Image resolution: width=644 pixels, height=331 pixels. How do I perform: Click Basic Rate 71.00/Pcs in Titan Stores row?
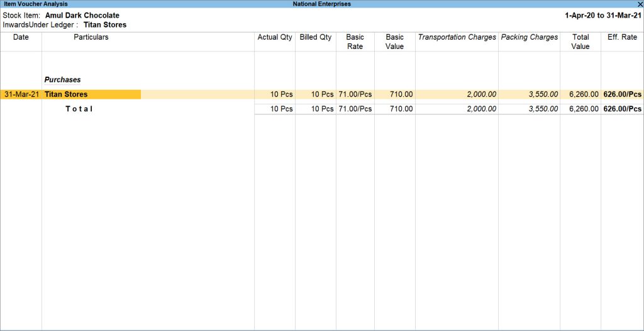355,94
